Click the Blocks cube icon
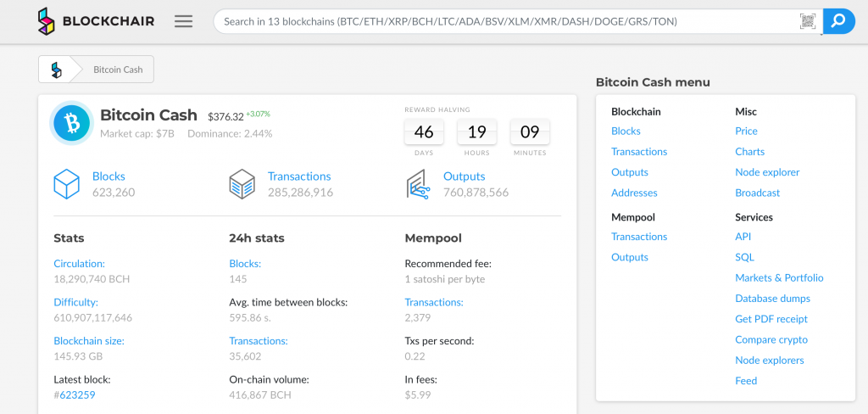 [67, 184]
